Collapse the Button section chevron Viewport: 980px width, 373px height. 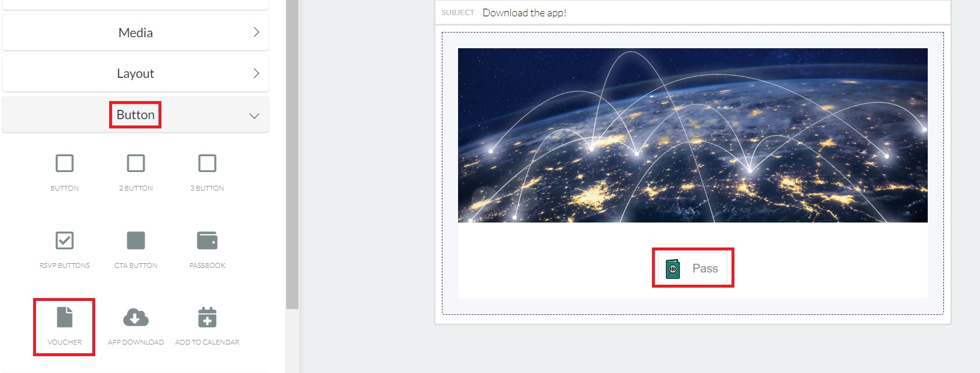point(254,116)
